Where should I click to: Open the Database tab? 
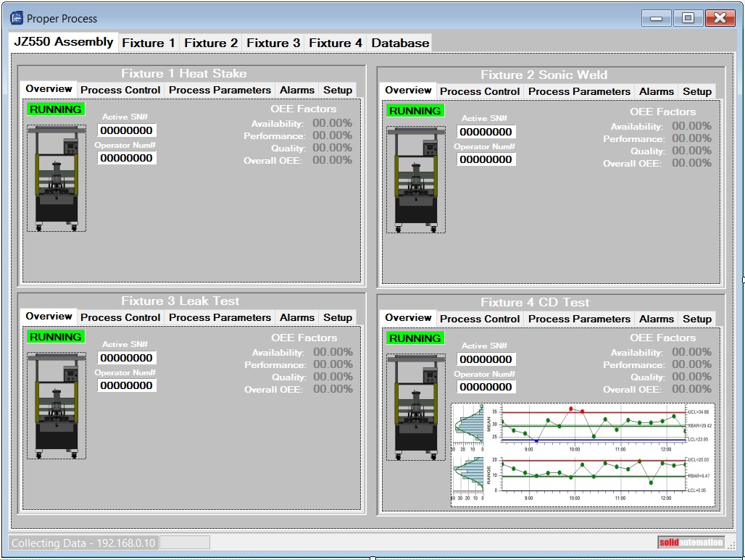[x=400, y=43]
